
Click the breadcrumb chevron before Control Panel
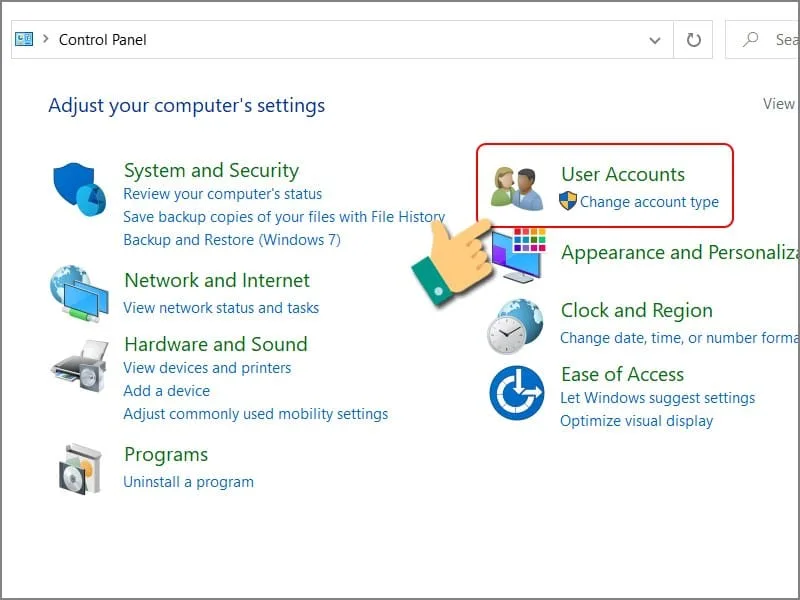click(x=46, y=40)
